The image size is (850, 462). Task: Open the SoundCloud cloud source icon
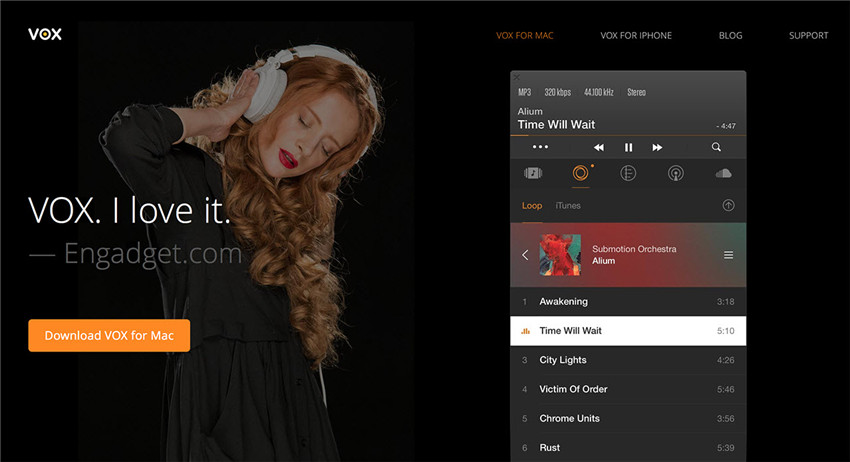pyautogui.click(x=724, y=173)
